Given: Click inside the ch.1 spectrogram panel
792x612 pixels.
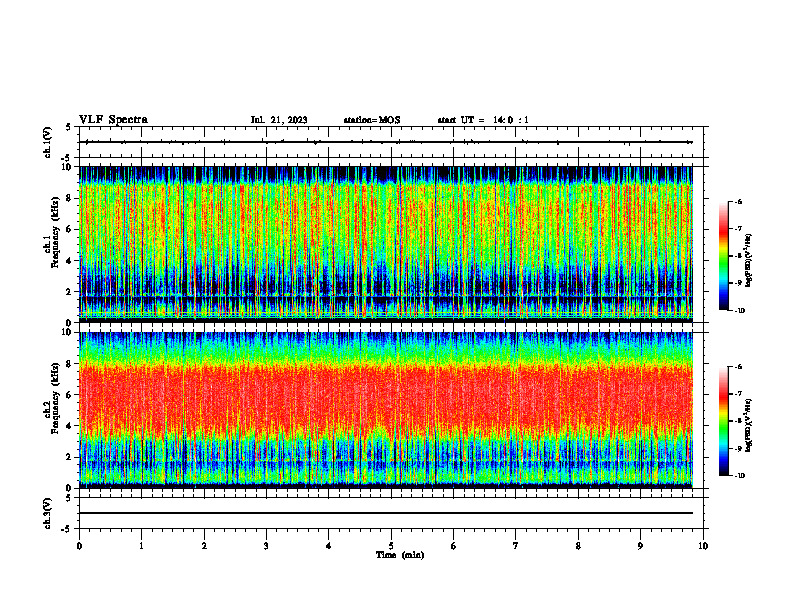Looking at the screenshot, I should pyautogui.click(x=386, y=243).
